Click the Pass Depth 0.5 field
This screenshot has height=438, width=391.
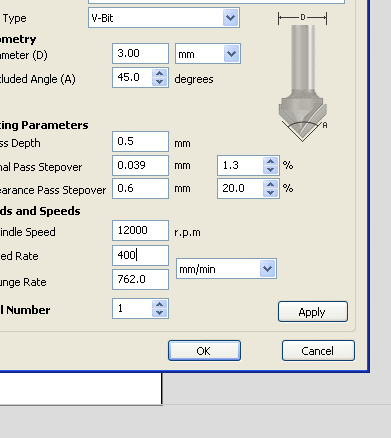(140, 141)
